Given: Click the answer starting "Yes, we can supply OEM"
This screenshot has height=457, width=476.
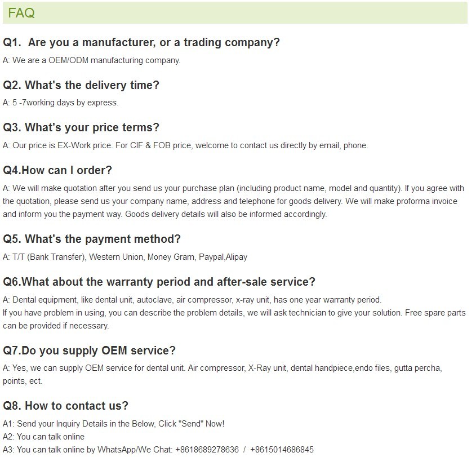Looking at the screenshot, I should (222, 368).
